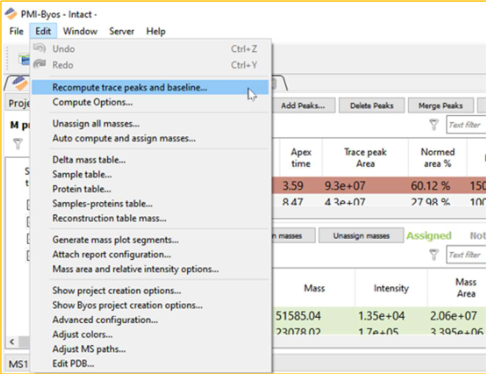Viewport: 486px width, 374px height.
Task: Choose Compute Options menu entry
Action: tap(150, 102)
